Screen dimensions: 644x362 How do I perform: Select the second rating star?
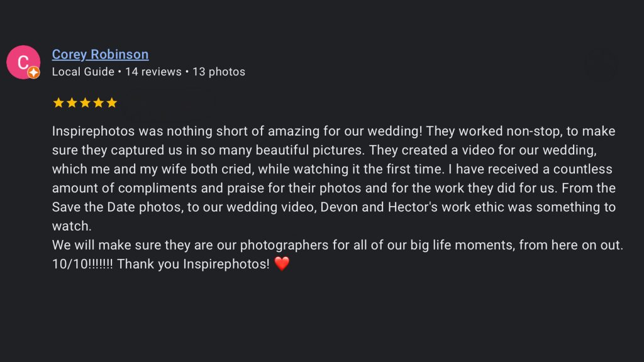tap(70, 102)
